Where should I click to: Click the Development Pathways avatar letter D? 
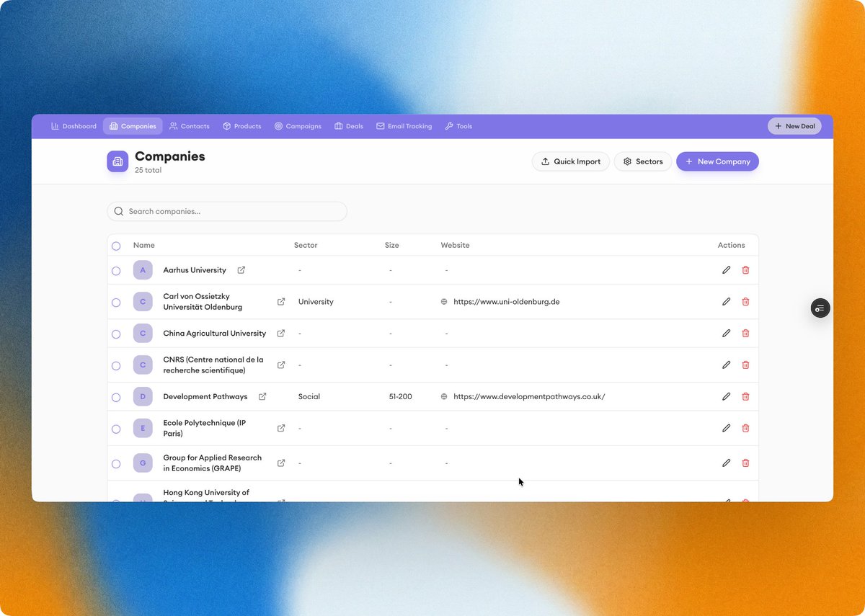coord(143,396)
